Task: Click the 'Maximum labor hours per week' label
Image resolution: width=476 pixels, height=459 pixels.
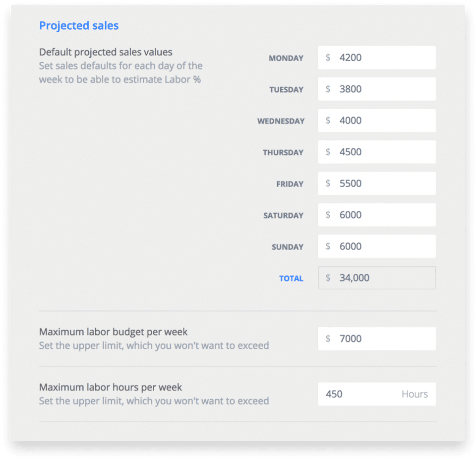Action: (111, 387)
